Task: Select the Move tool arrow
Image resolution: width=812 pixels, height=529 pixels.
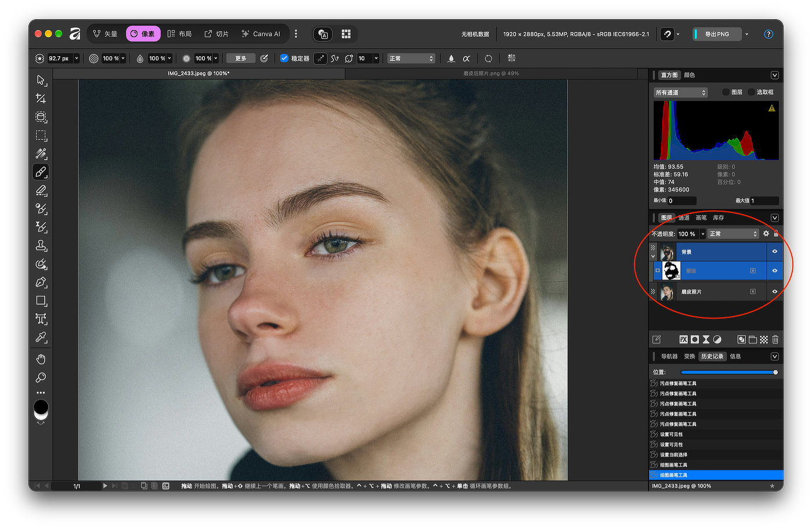Action: tap(41, 80)
